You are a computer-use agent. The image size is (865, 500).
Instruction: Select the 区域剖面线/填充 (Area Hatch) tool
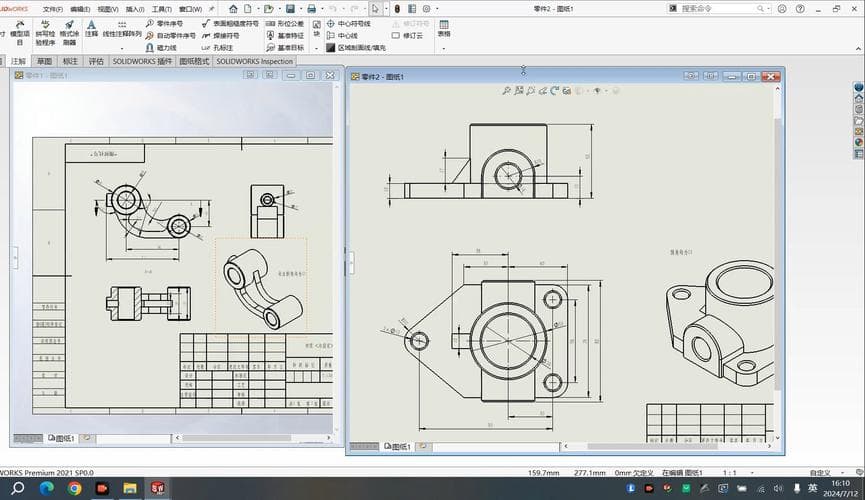(x=356, y=48)
